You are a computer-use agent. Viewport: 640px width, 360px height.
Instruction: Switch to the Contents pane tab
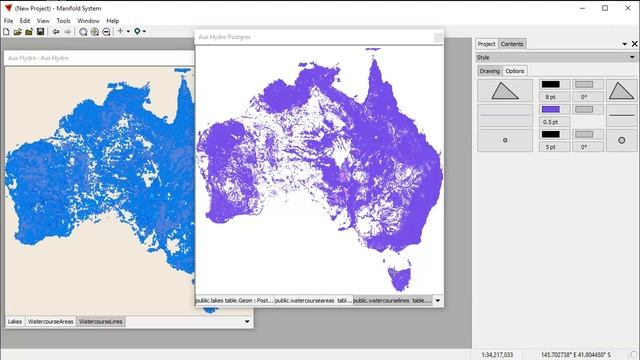512,44
